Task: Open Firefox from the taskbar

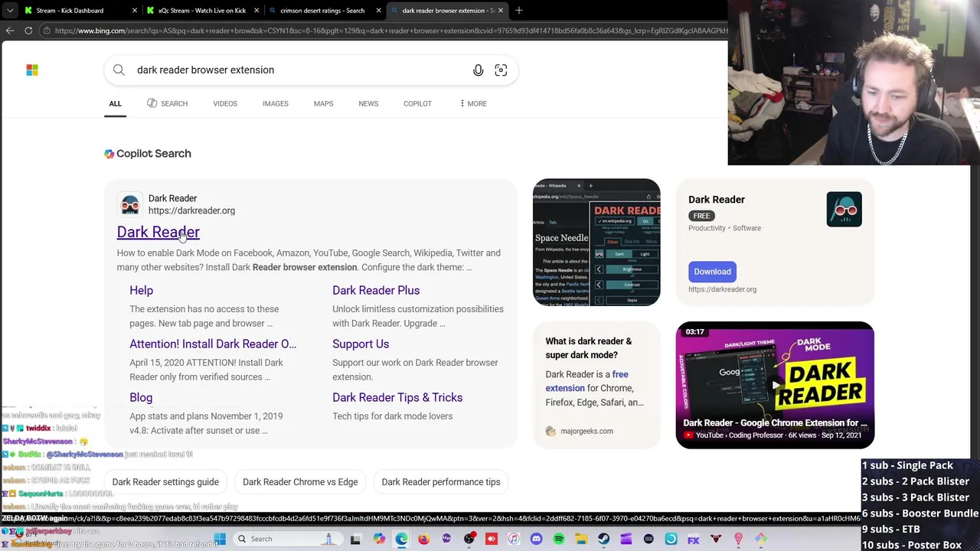Action: 424,540
